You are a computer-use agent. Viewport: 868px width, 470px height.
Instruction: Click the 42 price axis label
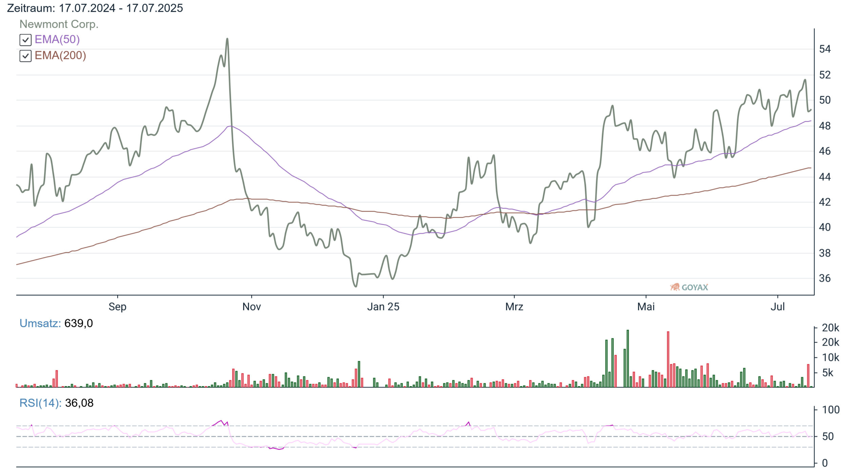(825, 202)
